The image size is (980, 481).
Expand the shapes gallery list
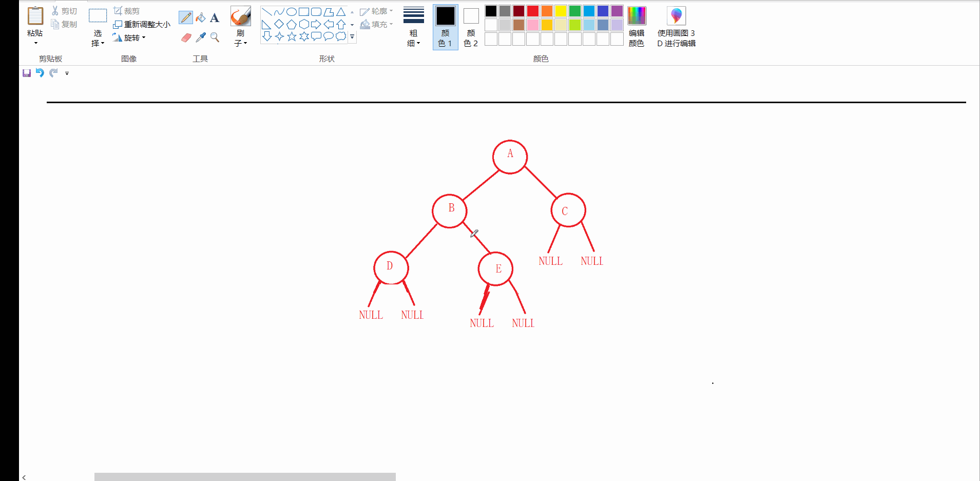[352, 36]
